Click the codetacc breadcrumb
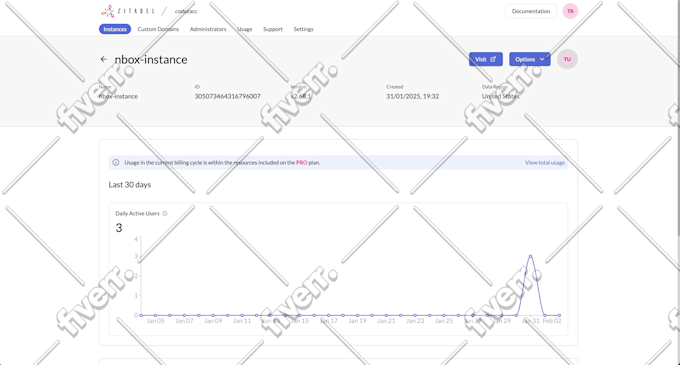The height and width of the screenshot is (365, 680). coord(186,11)
